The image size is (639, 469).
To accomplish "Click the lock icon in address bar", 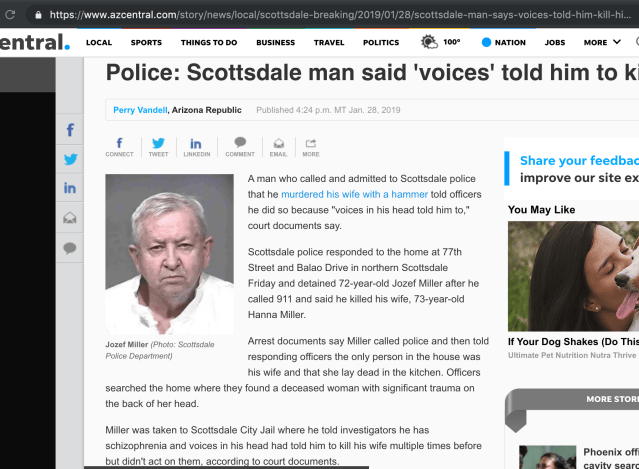I will pos(38,15).
